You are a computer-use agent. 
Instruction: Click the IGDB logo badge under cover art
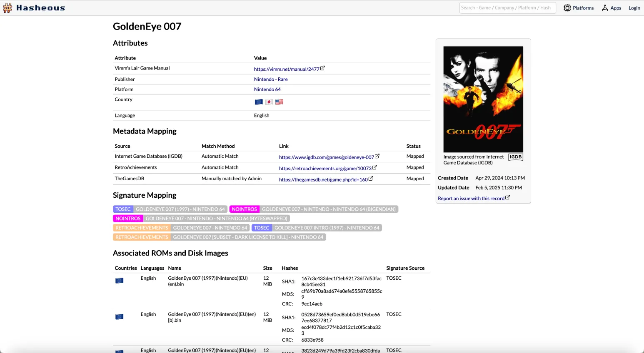pos(516,157)
